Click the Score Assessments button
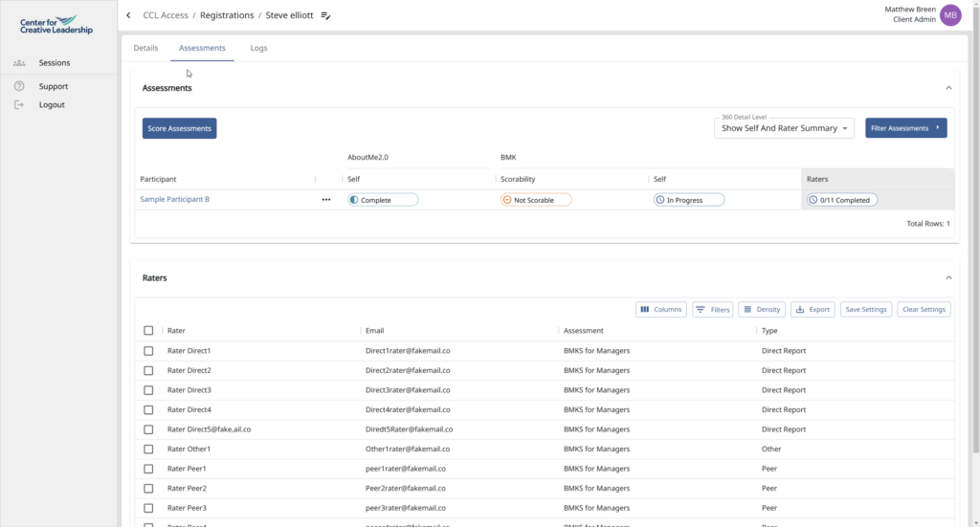This screenshot has width=980, height=527. pyautogui.click(x=179, y=128)
